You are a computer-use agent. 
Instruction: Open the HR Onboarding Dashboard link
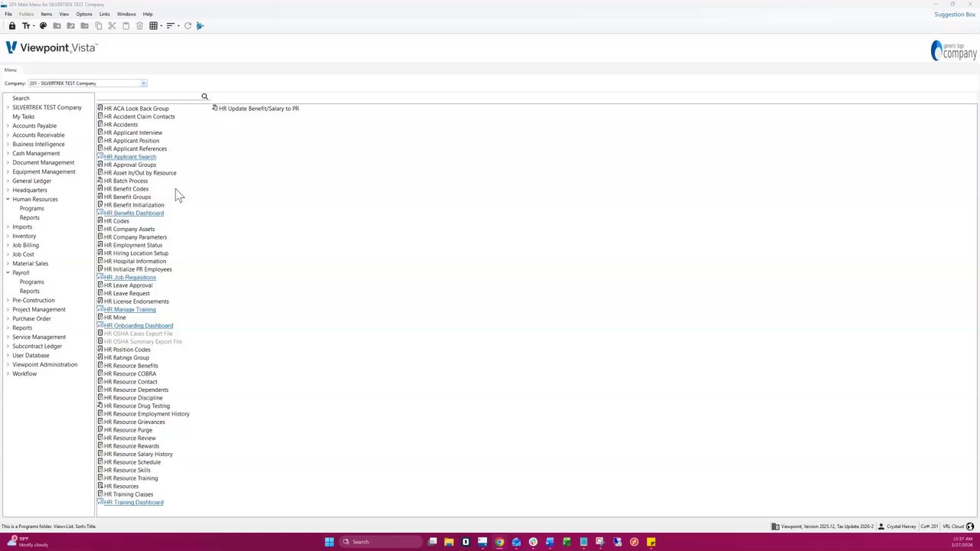pyautogui.click(x=138, y=325)
